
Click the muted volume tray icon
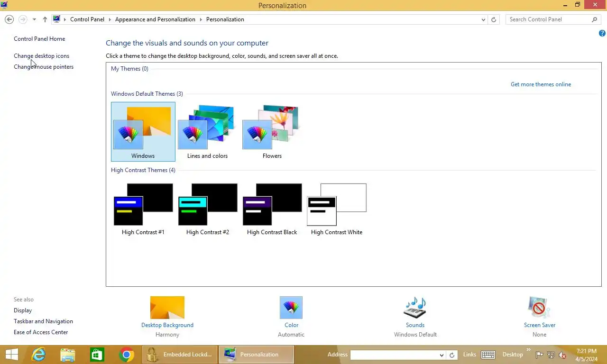(x=562, y=355)
